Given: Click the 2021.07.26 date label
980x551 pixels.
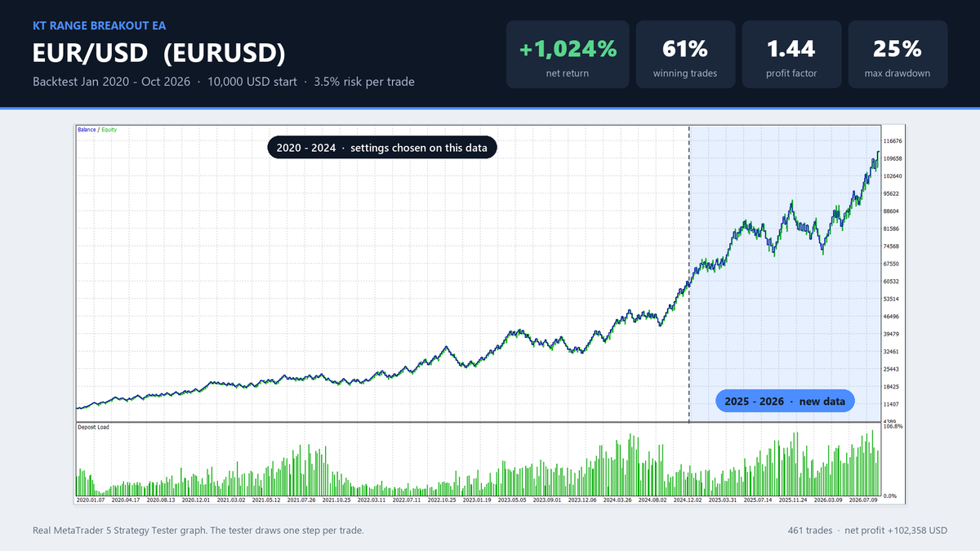Looking at the screenshot, I should [301, 500].
